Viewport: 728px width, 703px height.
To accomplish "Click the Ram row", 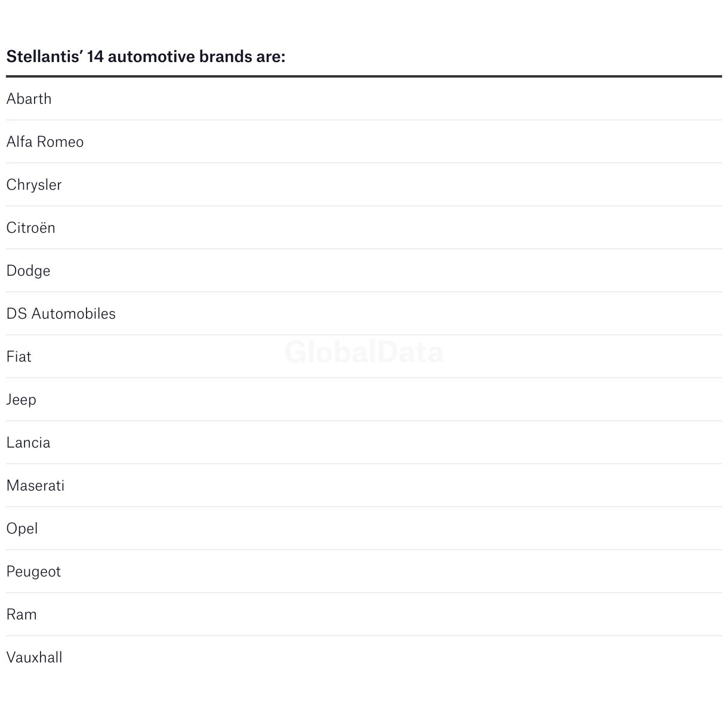I will tap(364, 614).
